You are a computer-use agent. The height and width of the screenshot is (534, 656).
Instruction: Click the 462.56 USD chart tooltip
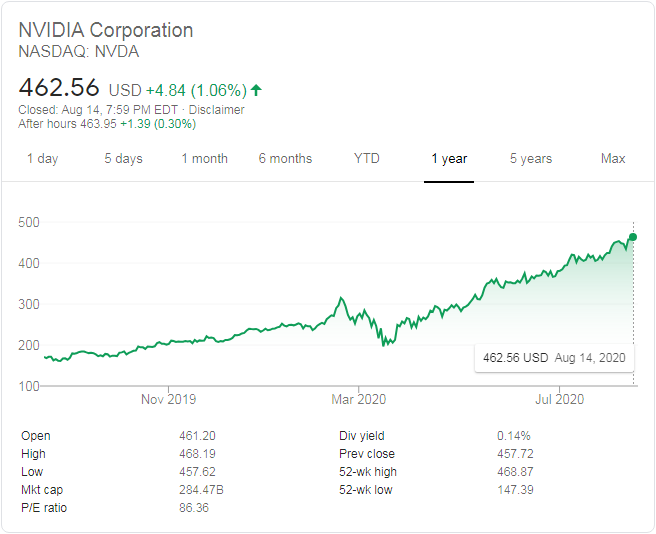coord(553,357)
